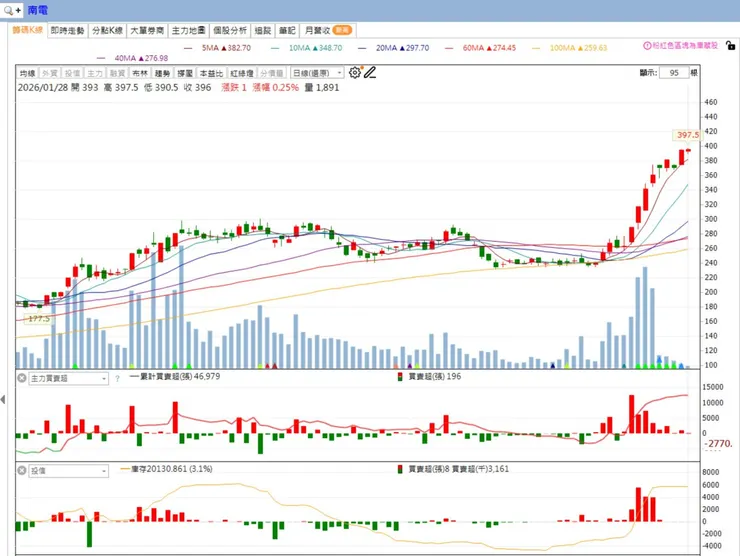Click the 粉紅色區塊 pink notice link

[x=685, y=46]
